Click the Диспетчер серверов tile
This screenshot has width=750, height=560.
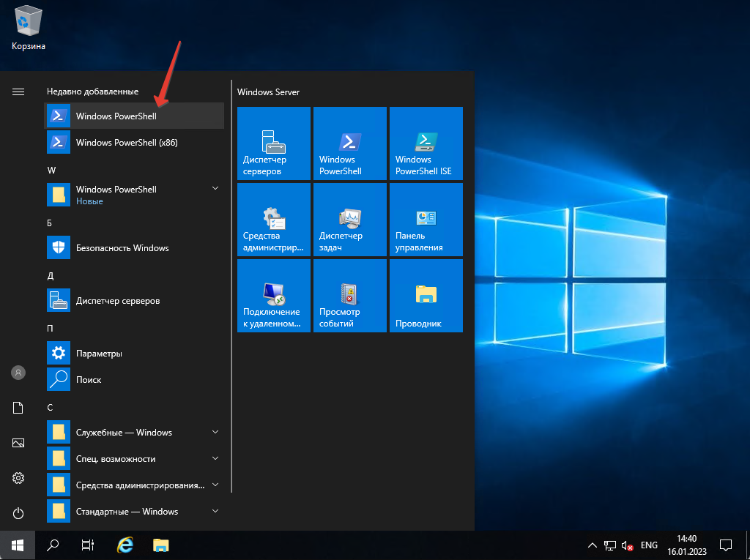pos(274,143)
